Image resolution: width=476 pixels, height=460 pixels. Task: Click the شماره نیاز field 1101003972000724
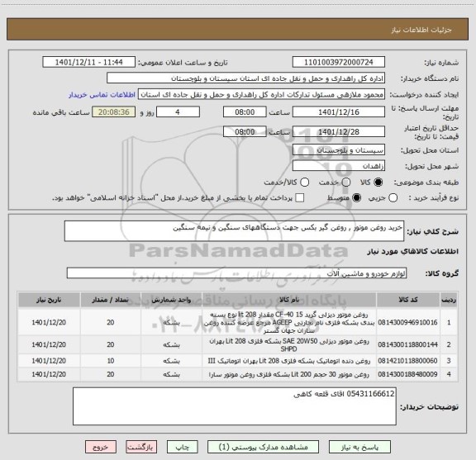[339, 62]
